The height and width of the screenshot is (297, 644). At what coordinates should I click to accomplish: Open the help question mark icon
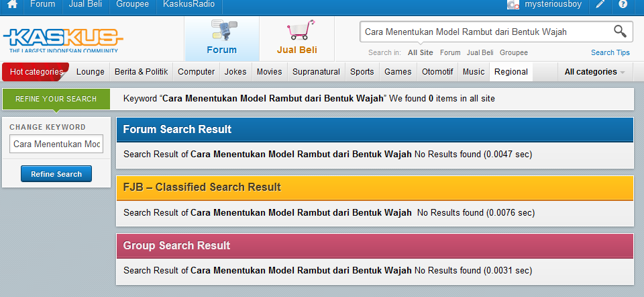point(623,5)
